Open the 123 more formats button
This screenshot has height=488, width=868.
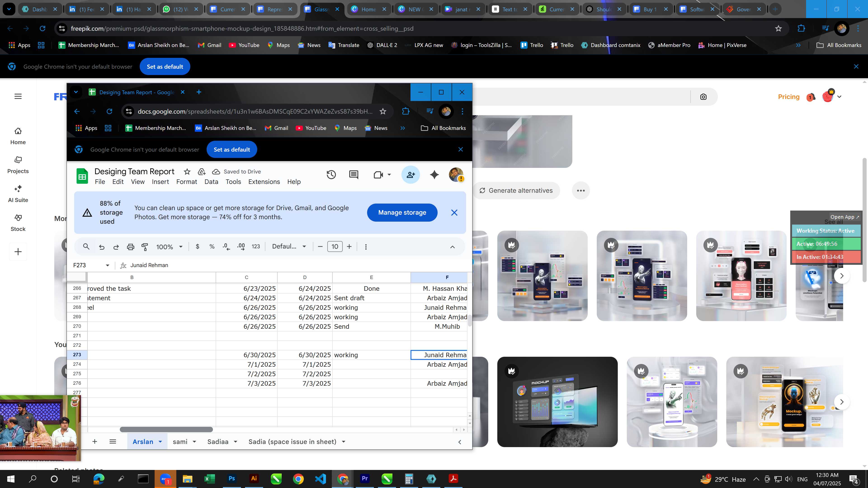(256, 246)
